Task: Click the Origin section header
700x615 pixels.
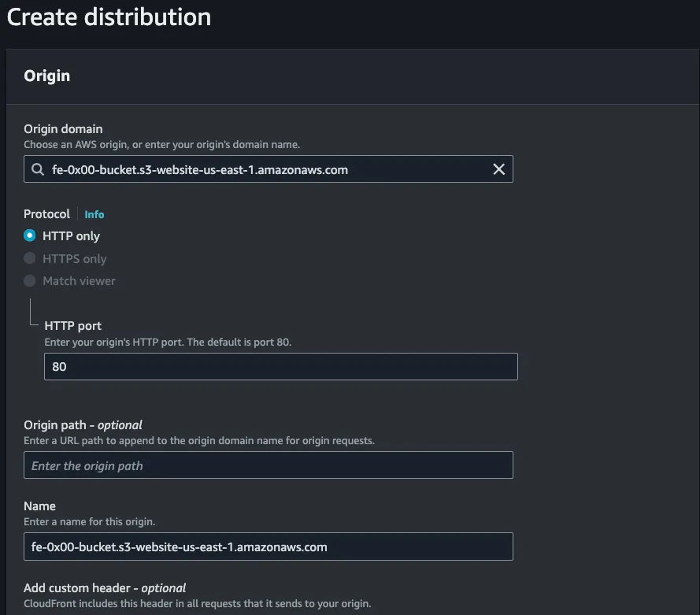Action: coord(47,76)
